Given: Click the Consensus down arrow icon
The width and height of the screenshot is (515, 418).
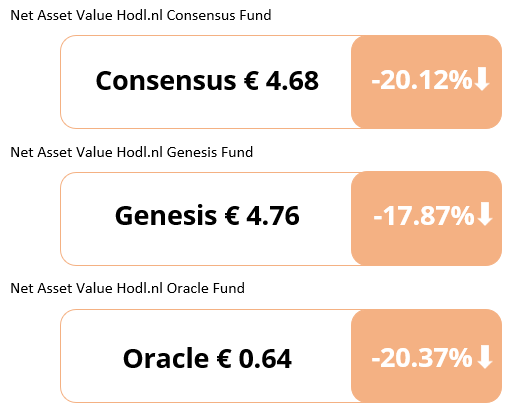Looking at the screenshot, I should 482,79.
